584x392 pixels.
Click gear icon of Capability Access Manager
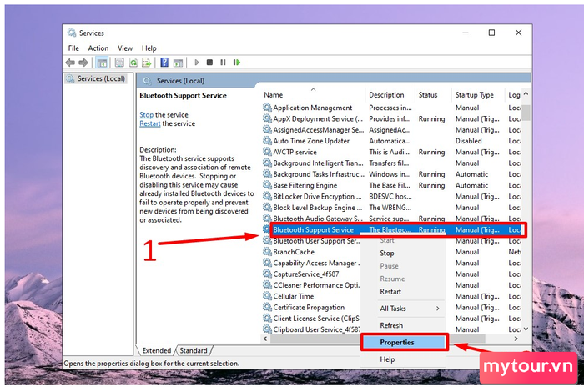(x=267, y=263)
